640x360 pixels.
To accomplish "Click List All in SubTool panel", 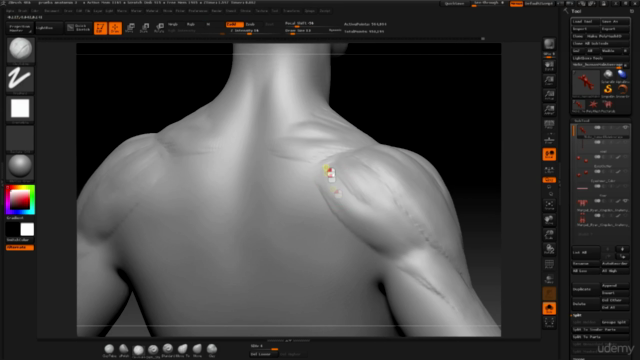I will tap(585, 252).
